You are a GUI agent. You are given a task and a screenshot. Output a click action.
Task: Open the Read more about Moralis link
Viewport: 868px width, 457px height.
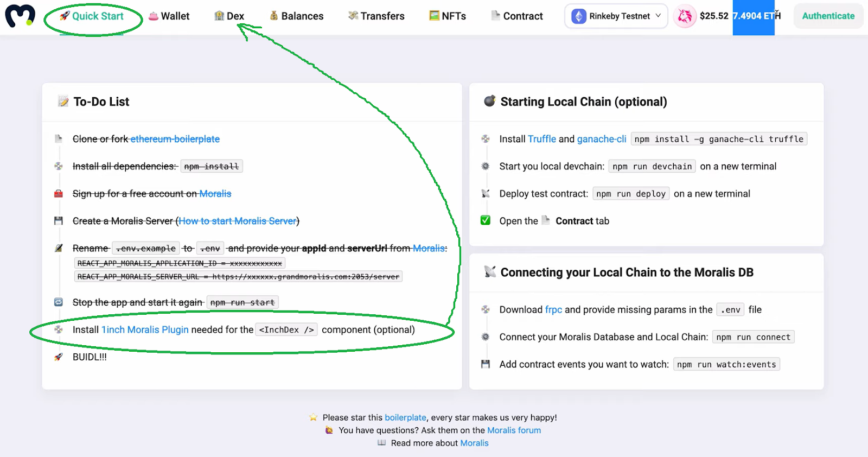click(474, 443)
